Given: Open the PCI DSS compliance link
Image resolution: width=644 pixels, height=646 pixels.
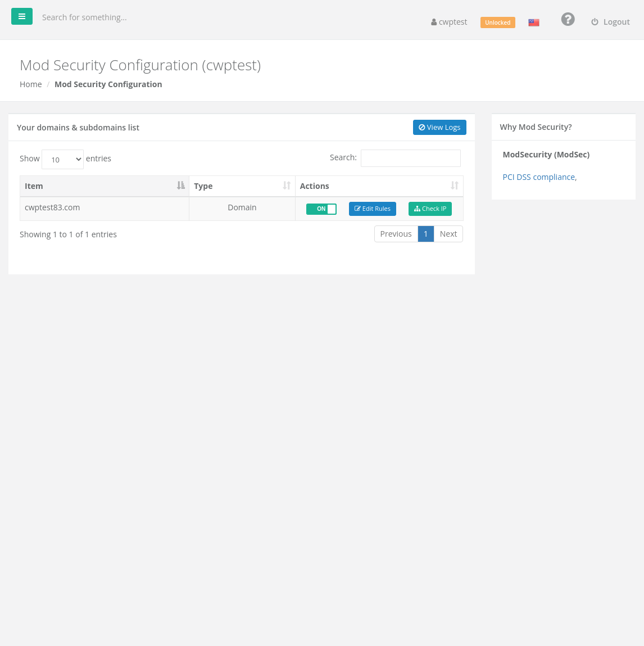Looking at the screenshot, I should (x=539, y=177).
